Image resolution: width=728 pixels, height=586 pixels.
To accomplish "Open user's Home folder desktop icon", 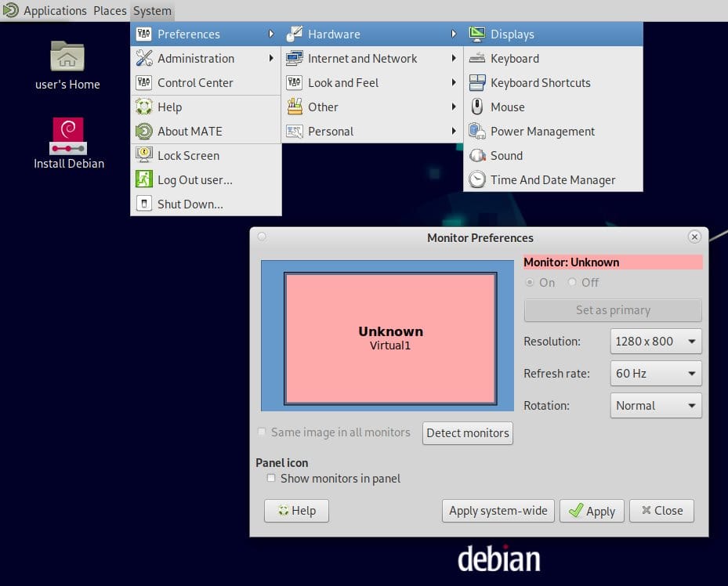I will [67, 57].
